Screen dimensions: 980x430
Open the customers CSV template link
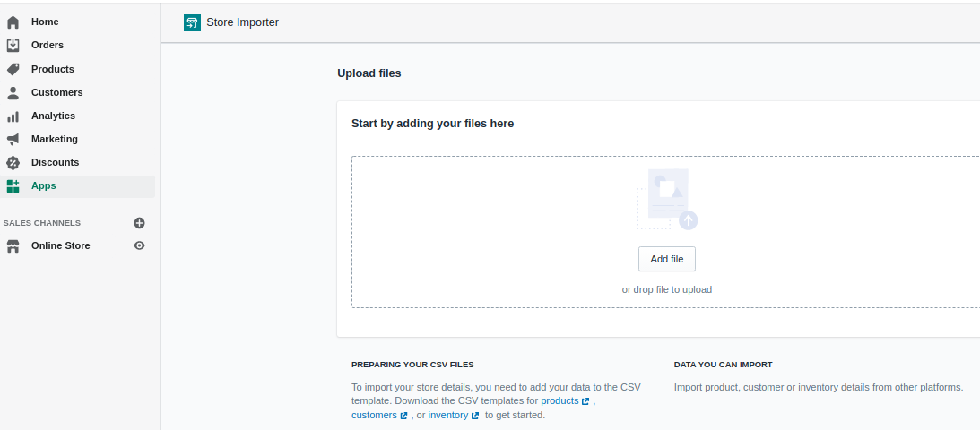point(374,416)
